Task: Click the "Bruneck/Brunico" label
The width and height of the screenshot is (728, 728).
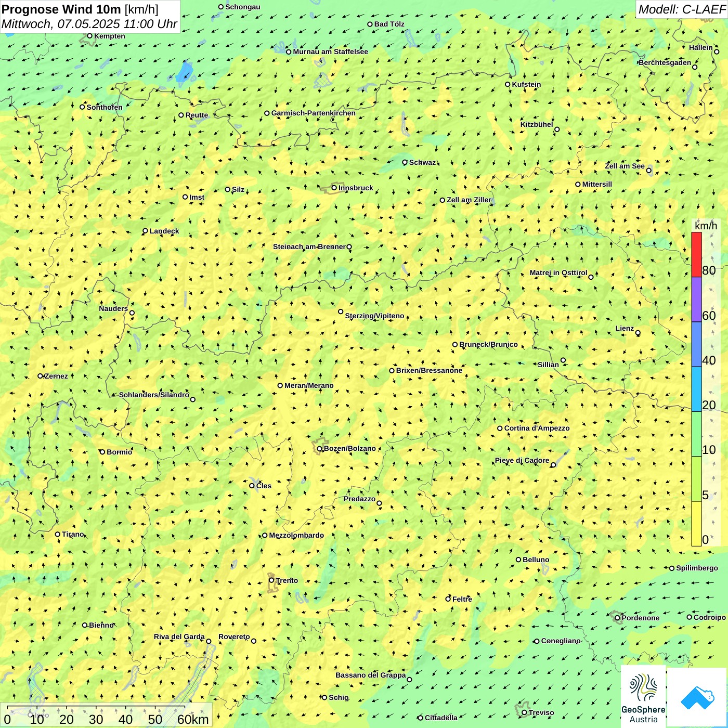Action: pyautogui.click(x=488, y=344)
